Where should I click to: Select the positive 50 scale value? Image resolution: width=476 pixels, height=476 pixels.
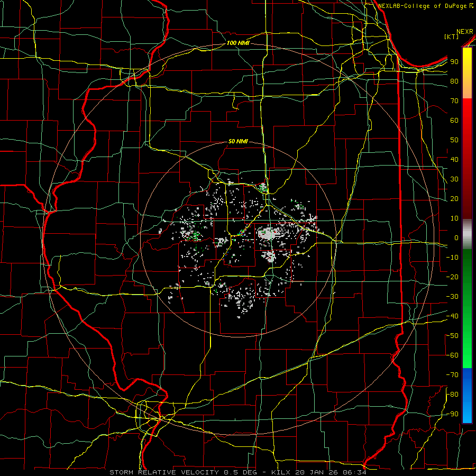click(x=454, y=140)
